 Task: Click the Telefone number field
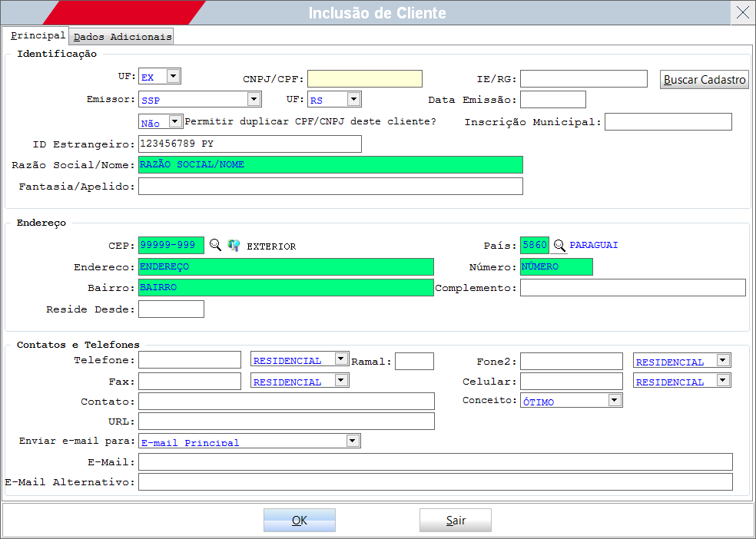point(190,360)
